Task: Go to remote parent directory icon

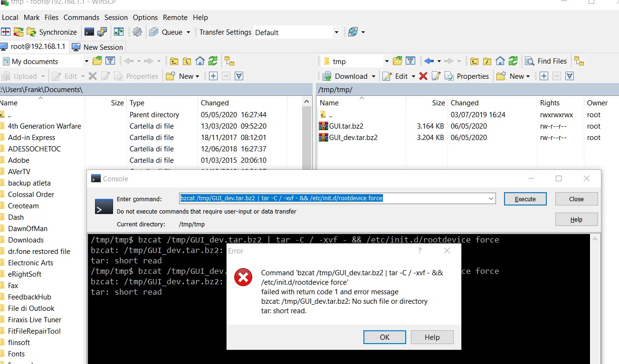Action: point(474,61)
